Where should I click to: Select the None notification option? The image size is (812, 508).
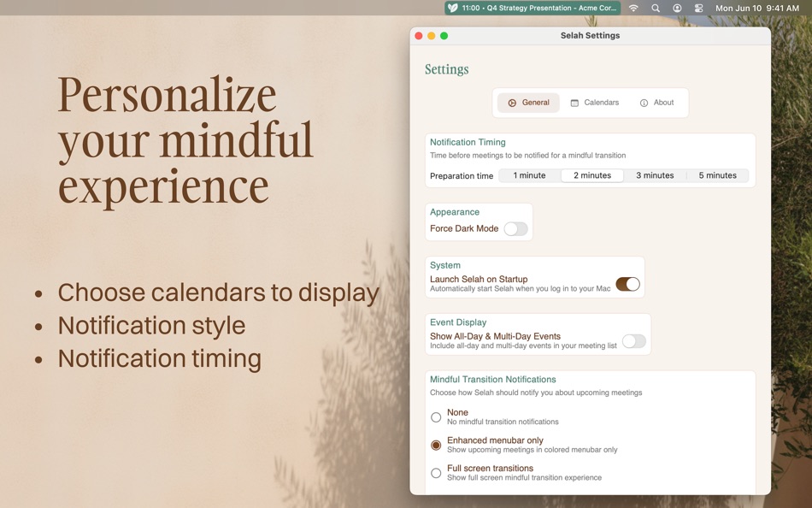pos(436,416)
